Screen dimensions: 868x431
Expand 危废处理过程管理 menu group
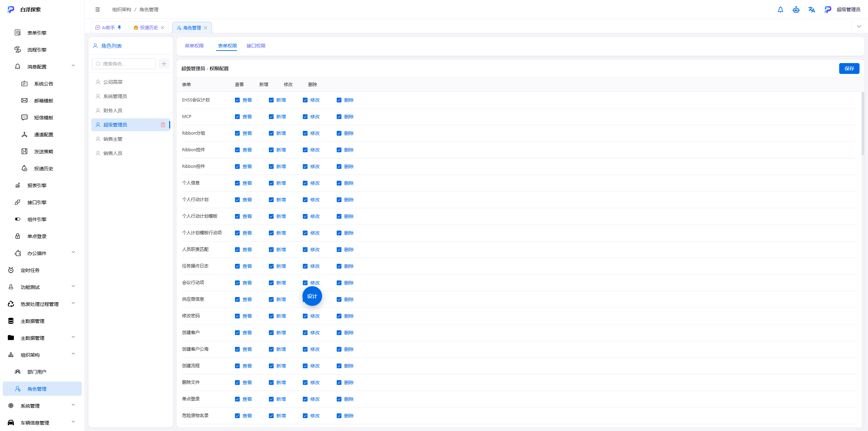[73, 303]
